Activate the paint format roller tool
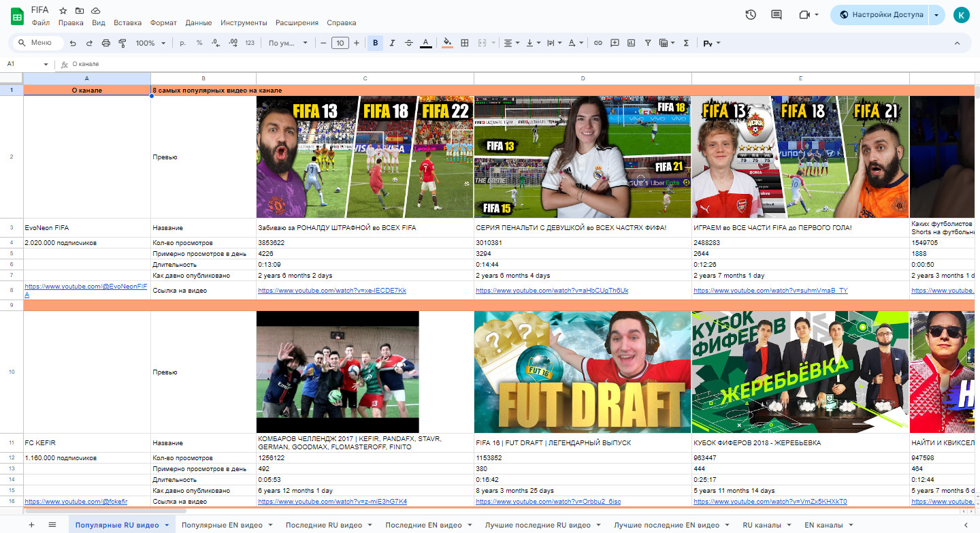Image resolution: width=980 pixels, height=533 pixels. tap(122, 43)
